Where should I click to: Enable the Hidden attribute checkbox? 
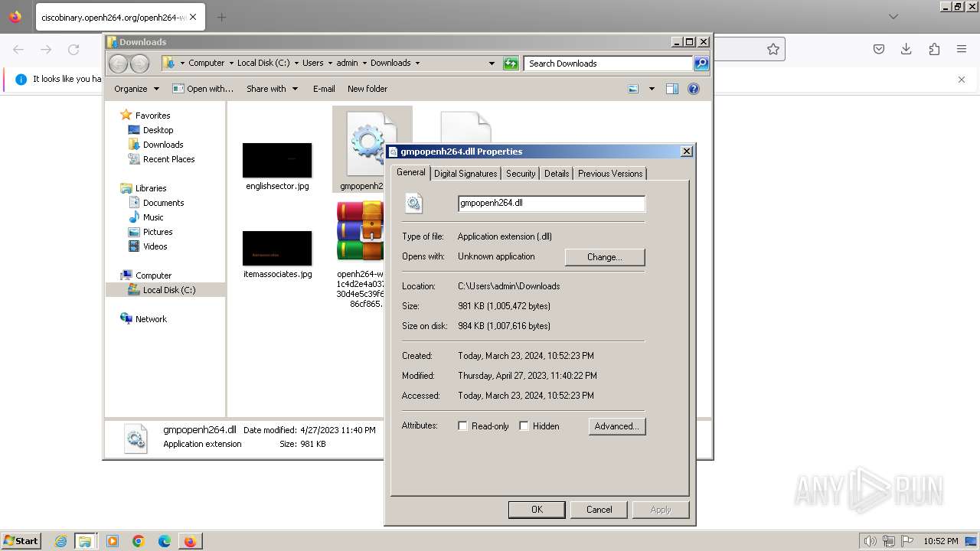[x=524, y=426]
